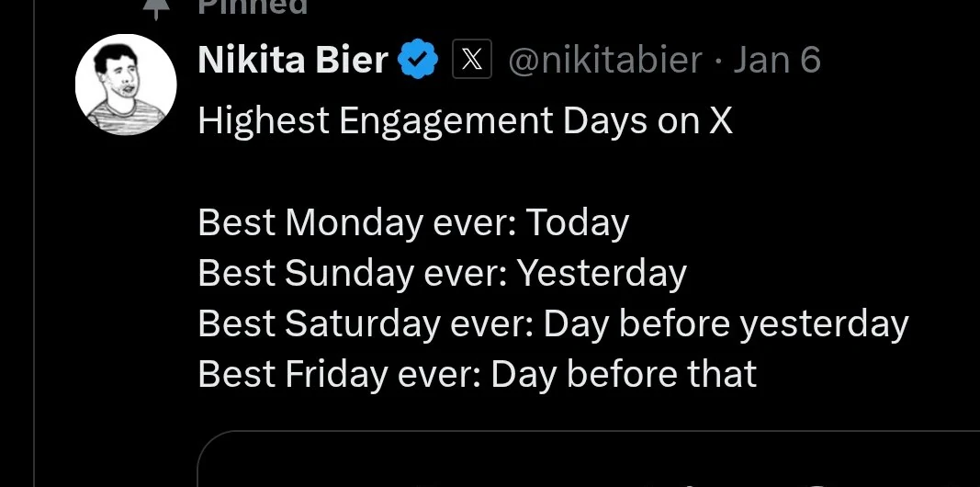
Task: Click the Highest Engagement Days on X headline
Action: point(465,121)
